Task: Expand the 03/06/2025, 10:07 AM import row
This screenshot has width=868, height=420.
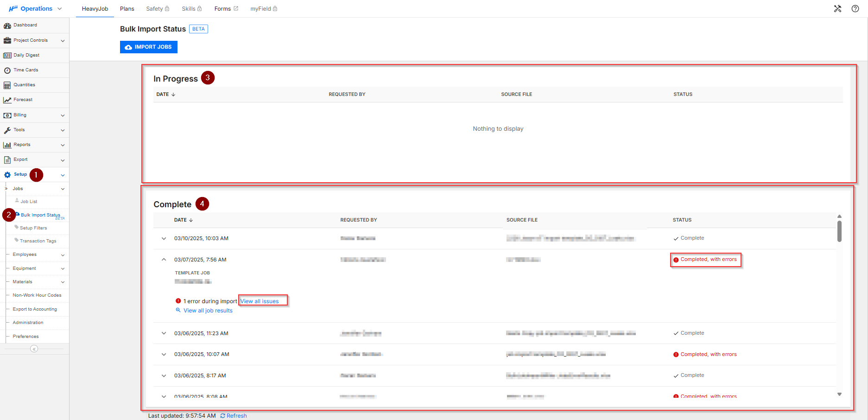Action: click(x=164, y=354)
